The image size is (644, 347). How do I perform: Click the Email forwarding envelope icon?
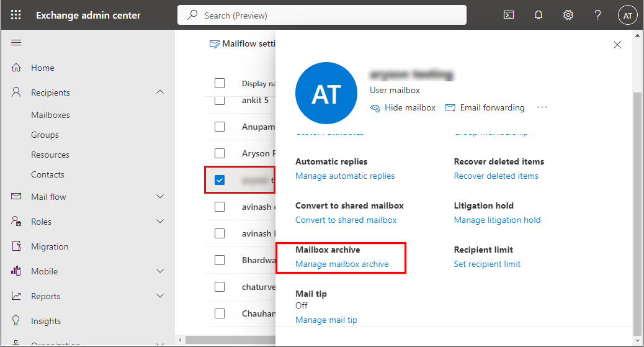tap(450, 108)
